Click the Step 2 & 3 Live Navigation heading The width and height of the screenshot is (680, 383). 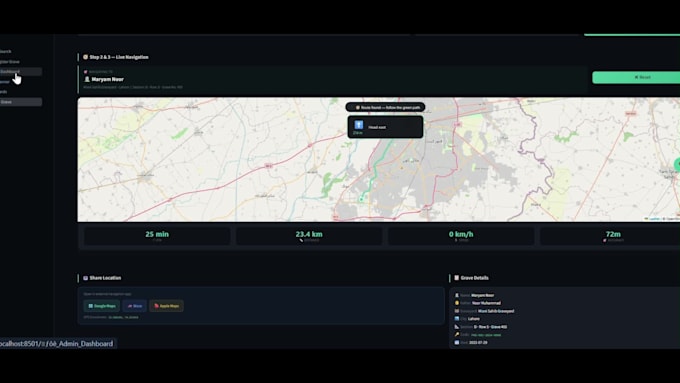119,57
